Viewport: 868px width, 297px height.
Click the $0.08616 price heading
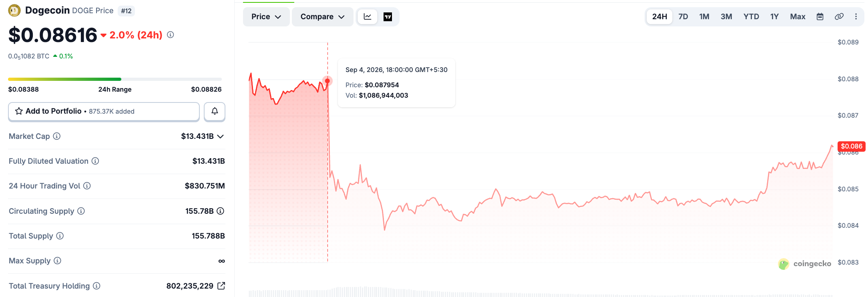point(53,35)
